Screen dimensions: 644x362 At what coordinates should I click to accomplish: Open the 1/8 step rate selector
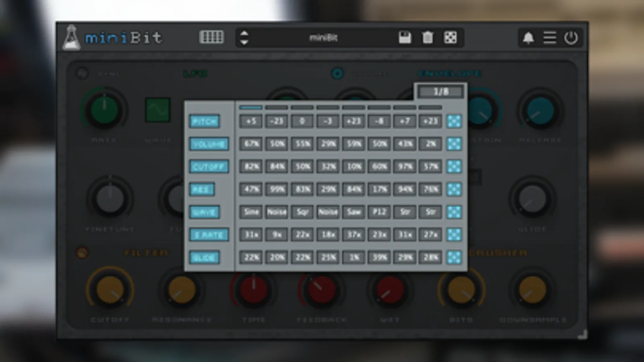tap(441, 92)
